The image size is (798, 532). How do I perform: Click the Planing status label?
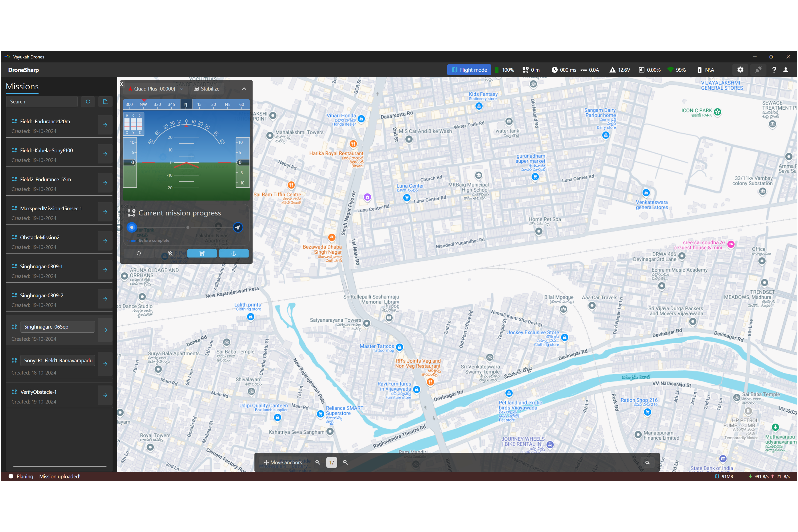coord(25,476)
